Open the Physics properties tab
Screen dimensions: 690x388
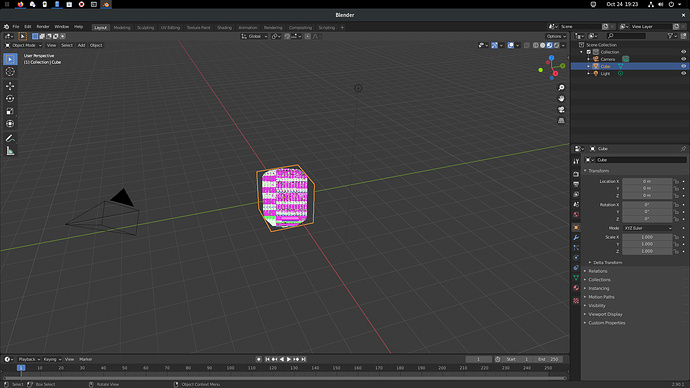(576, 258)
